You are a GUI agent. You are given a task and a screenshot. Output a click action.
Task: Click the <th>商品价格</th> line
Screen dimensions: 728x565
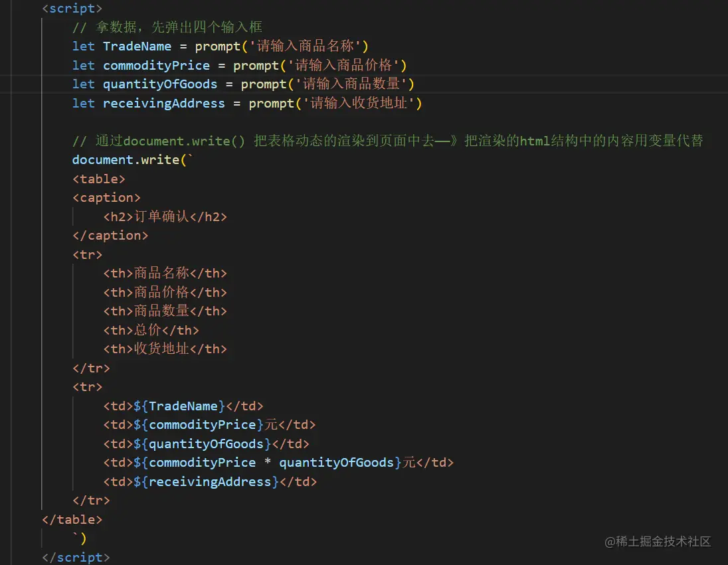coord(165,293)
